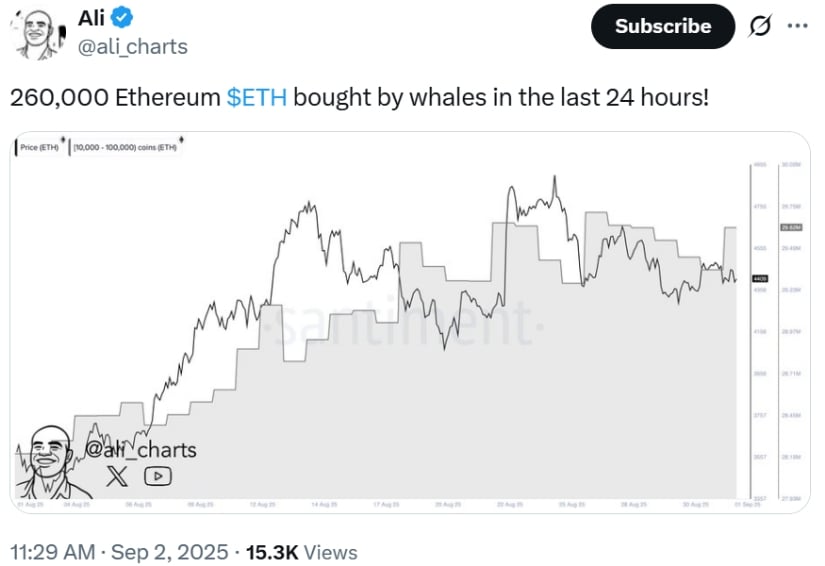Open the @ali_charts handle under the name

(133, 47)
